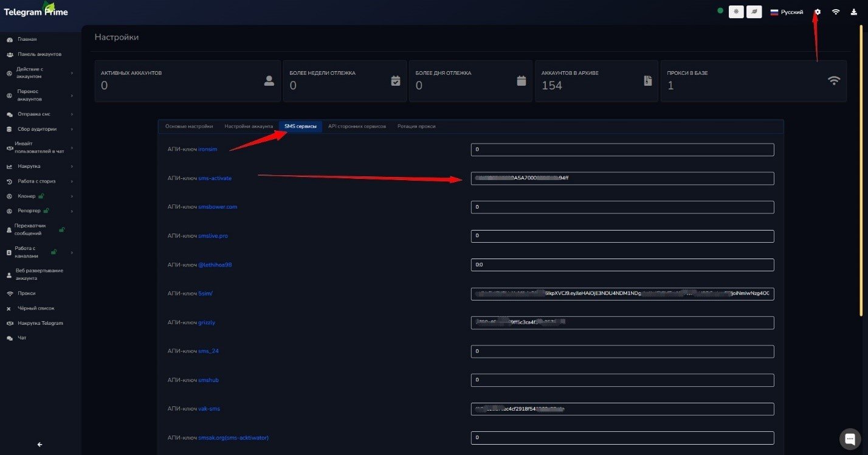Switch to the Настройки аккаунта tab

tap(249, 127)
